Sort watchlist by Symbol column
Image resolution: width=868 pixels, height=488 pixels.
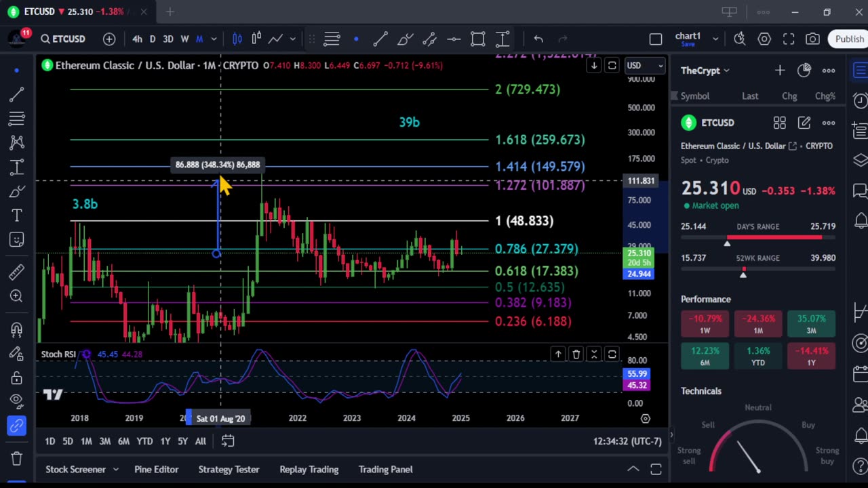tap(695, 96)
